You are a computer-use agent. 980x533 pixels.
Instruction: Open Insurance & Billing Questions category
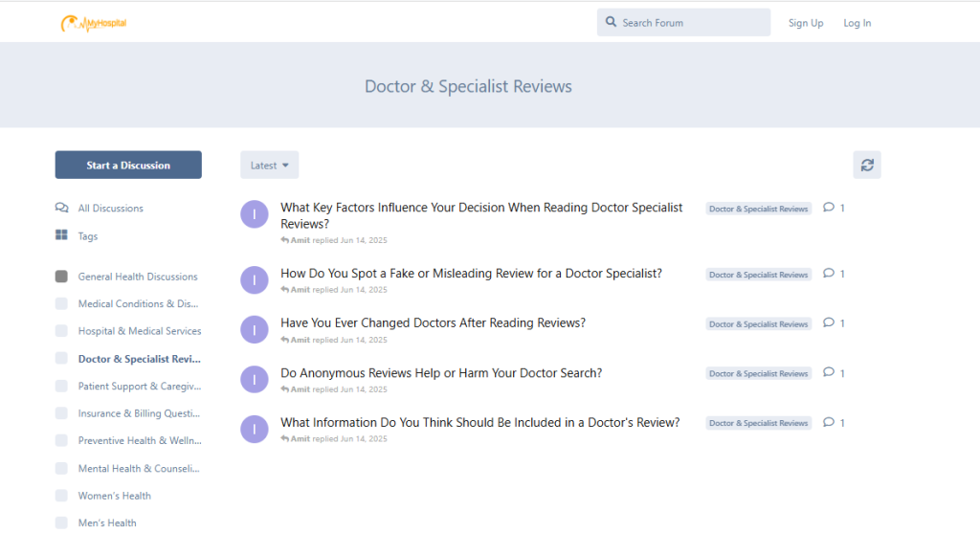140,414
